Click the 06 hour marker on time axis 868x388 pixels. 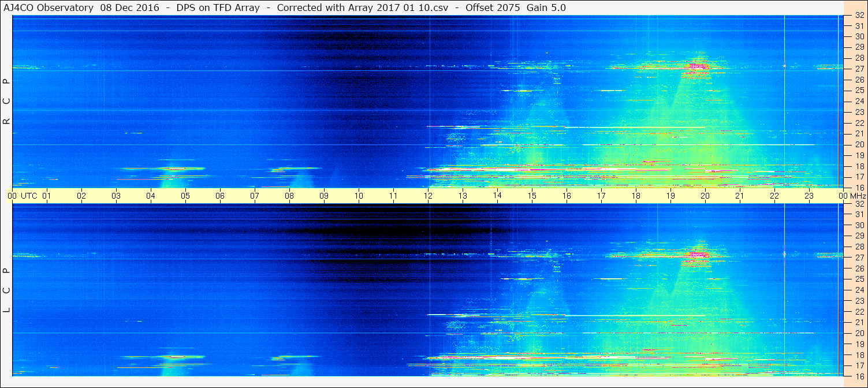[x=220, y=196]
